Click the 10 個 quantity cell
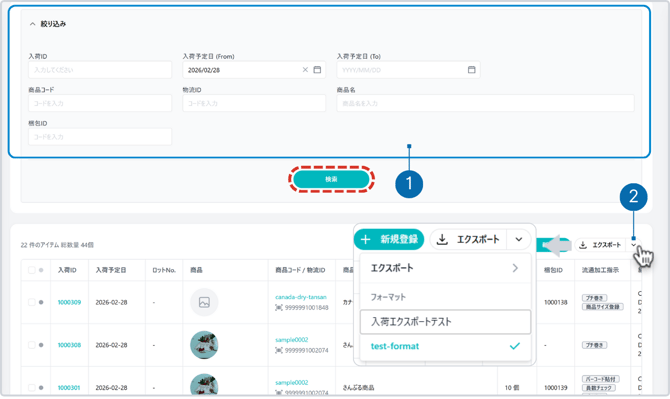Image resolution: width=670 pixels, height=399 pixels. point(512,387)
